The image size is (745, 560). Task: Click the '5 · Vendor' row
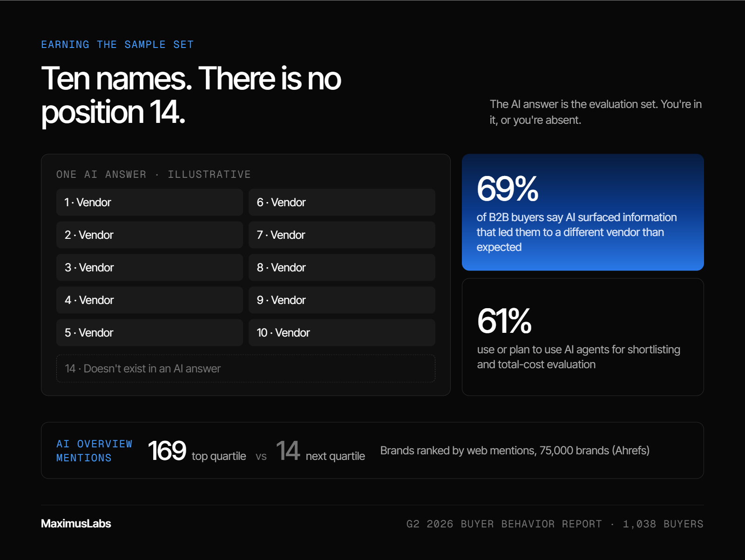pos(149,332)
